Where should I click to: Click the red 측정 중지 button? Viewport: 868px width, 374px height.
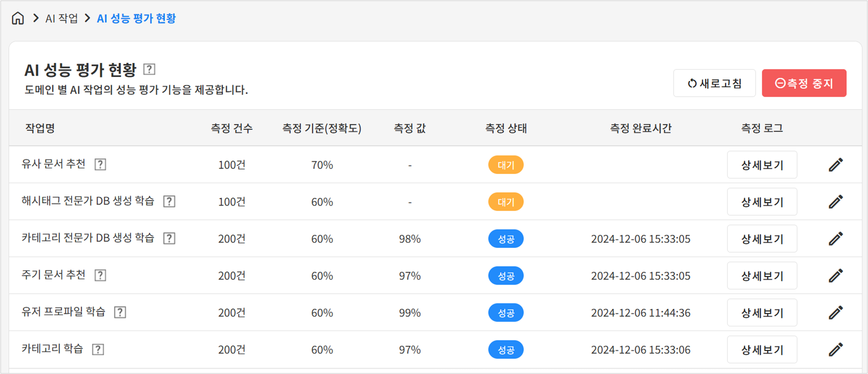tap(804, 83)
